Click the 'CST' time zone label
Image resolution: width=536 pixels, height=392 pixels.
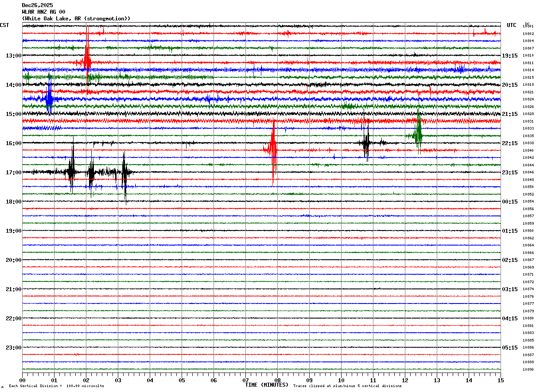[x=4, y=25]
